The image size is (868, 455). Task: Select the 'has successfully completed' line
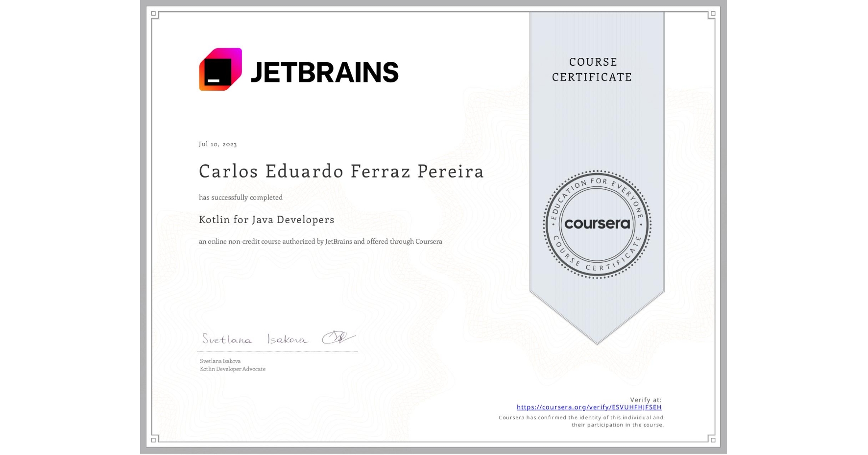(x=241, y=197)
